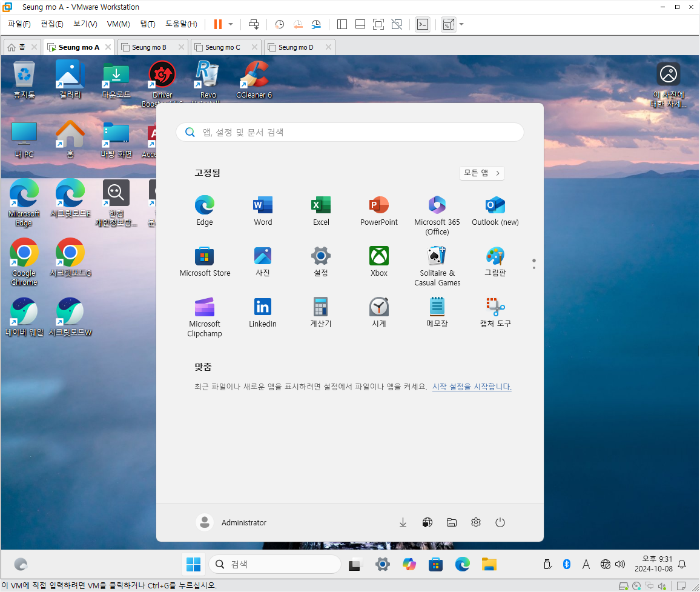This screenshot has height=592, width=700.
Task: Open File Explorer on taskbar
Action: click(489, 564)
